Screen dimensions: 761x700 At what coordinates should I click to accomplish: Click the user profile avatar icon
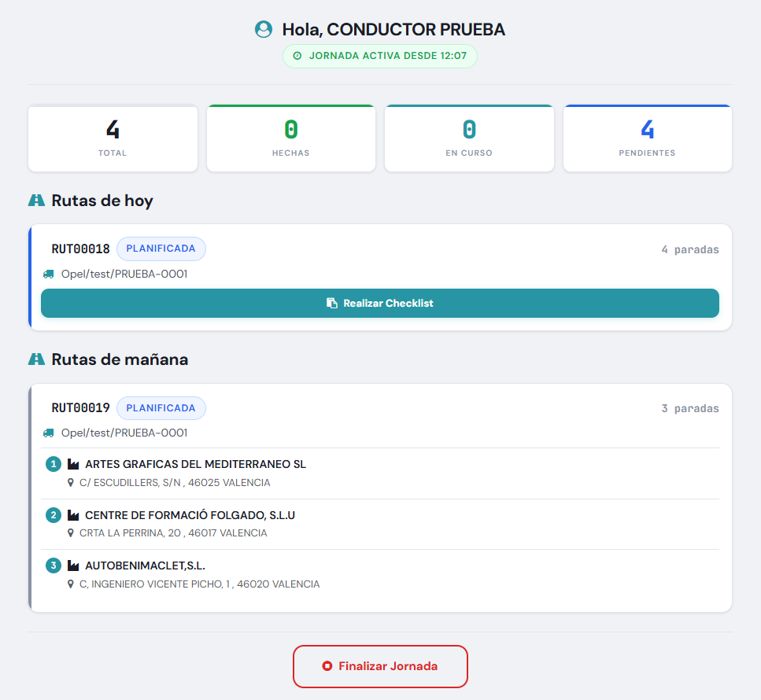click(x=264, y=29)
